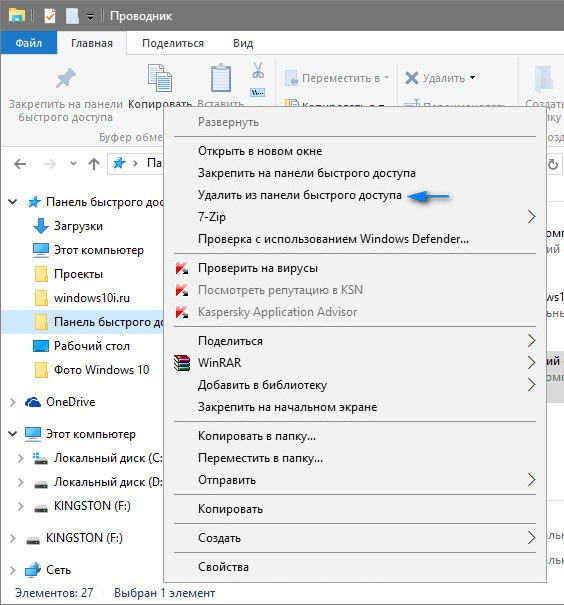Open the recent locations dropdown arrow

point(73,164)
